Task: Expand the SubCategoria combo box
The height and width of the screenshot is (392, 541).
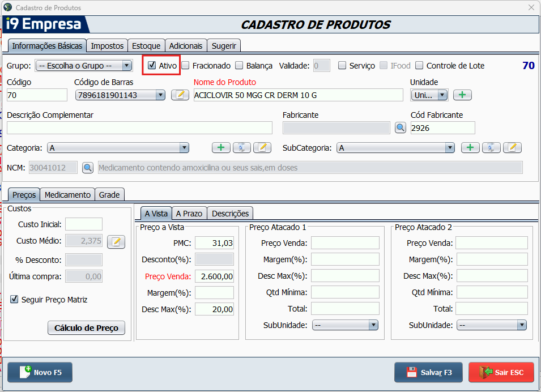Action: click(450, 148)
